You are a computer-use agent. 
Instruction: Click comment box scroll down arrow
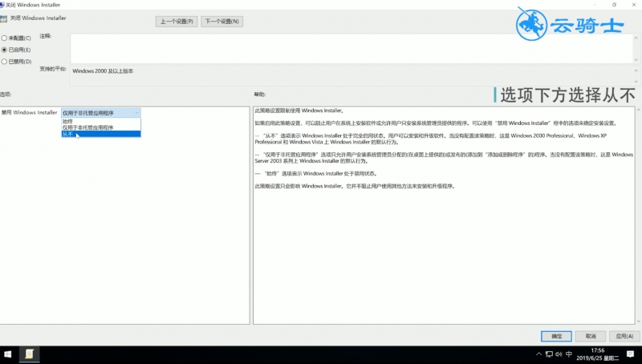tap(636, 59)
